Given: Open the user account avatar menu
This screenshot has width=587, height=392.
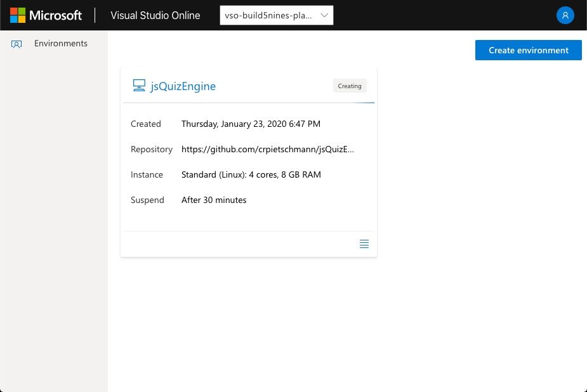Looking at the screenshot, I should 565,15.
